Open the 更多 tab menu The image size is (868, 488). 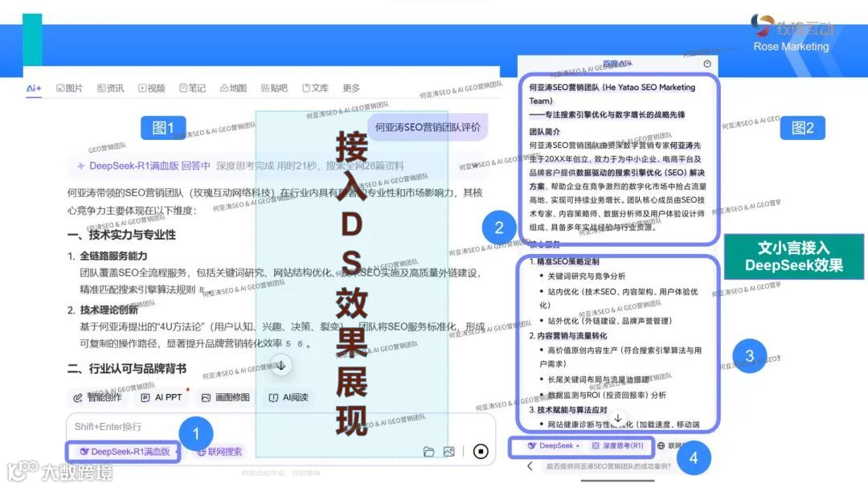coord(351,88)
